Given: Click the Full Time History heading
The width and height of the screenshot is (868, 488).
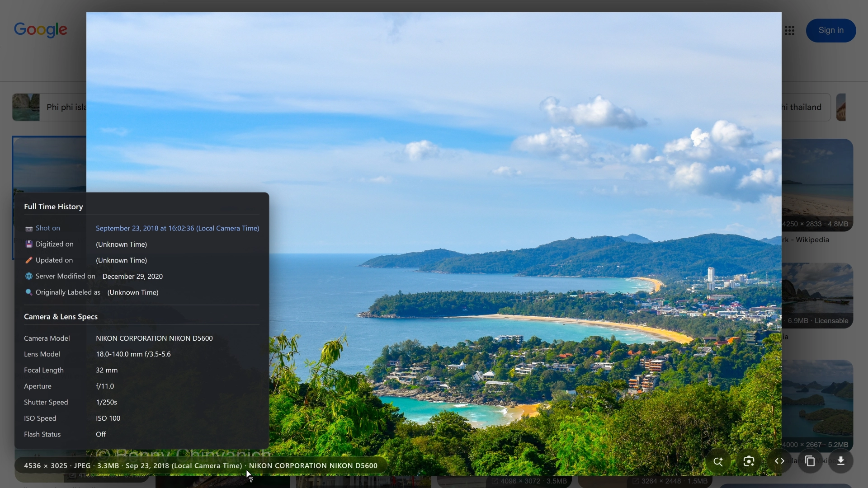Looking at the screenshot, I should click(53, 206).
